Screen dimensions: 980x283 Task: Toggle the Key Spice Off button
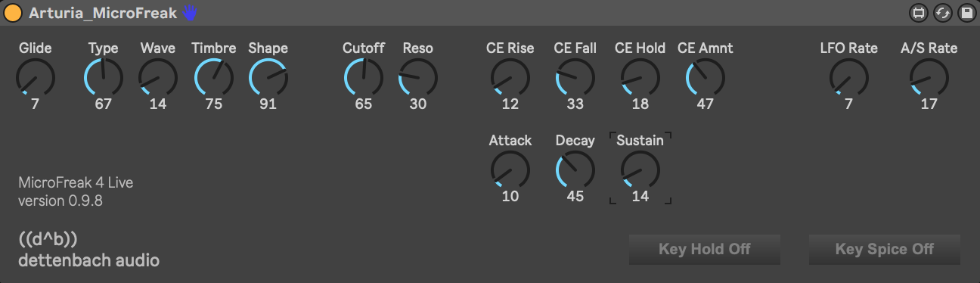point(885,249)
